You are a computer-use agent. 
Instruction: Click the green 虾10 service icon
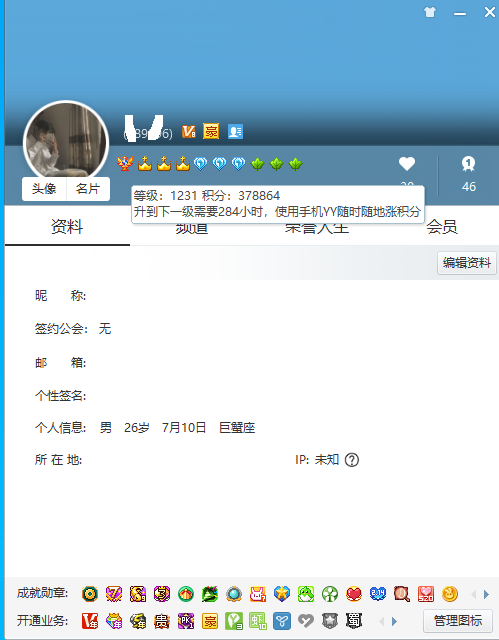tap(258, 621)
